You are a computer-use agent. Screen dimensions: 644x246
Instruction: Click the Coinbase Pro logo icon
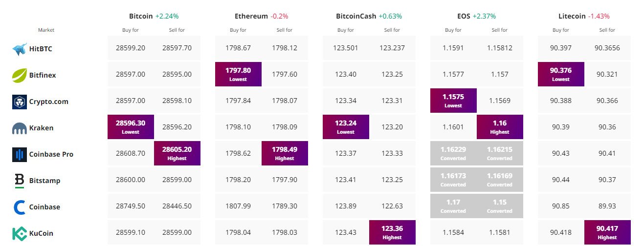coord(20,154)
